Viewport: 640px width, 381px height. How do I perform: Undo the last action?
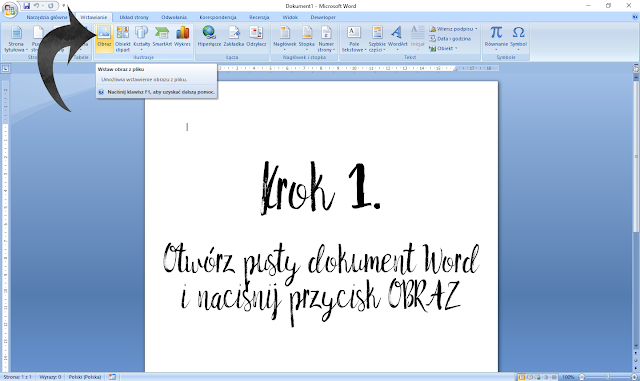[x=37, y=6]
